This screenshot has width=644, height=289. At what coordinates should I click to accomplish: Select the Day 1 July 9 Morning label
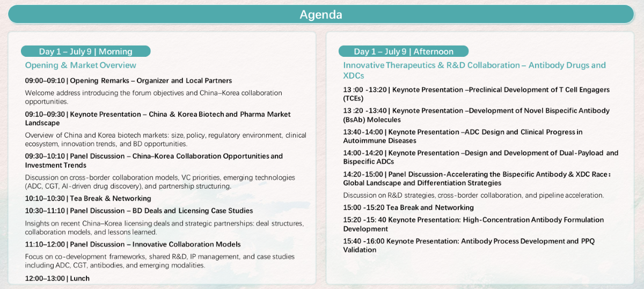(x=86, y=51)
